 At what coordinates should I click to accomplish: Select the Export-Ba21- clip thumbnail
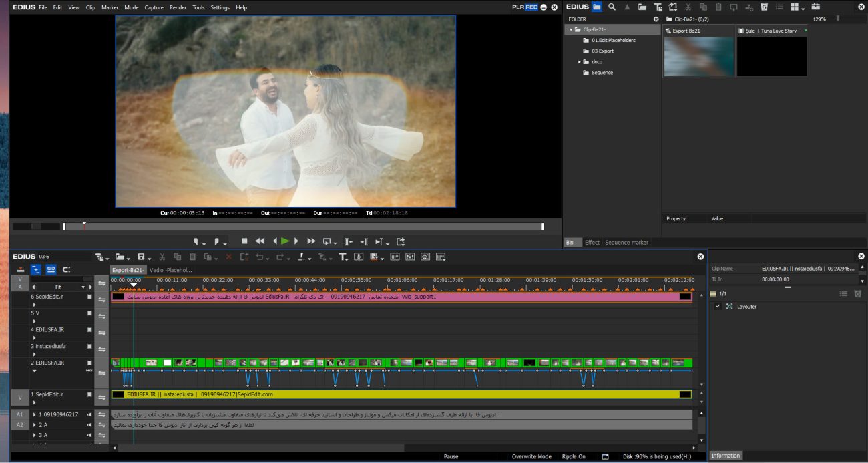699,56
